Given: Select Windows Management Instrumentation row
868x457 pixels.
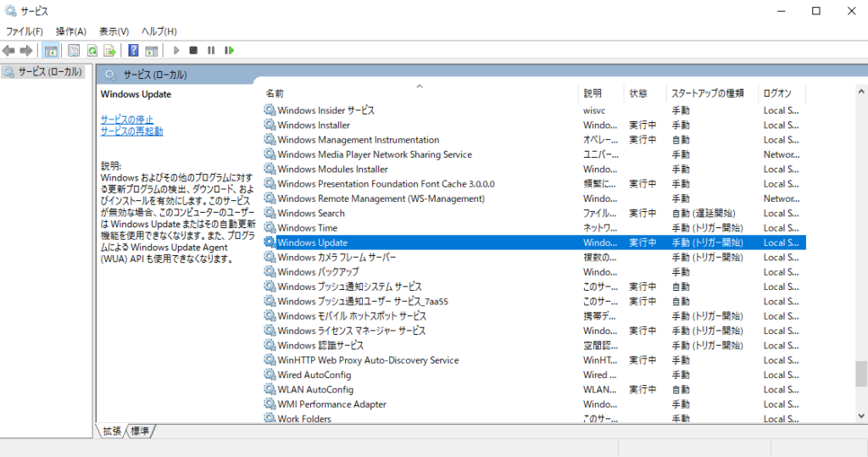Looking at the screenshot, I should (x=534, y=140).
